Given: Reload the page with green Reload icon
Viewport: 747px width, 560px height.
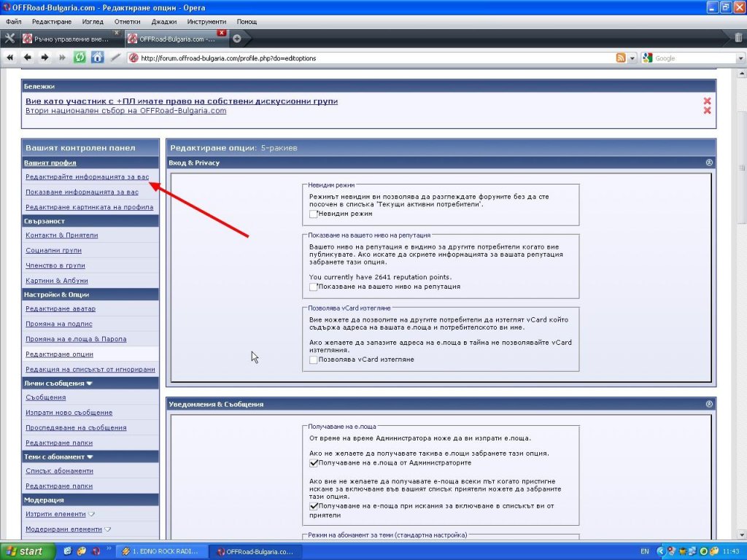Looking at the screenshot, I should [80, 58].
